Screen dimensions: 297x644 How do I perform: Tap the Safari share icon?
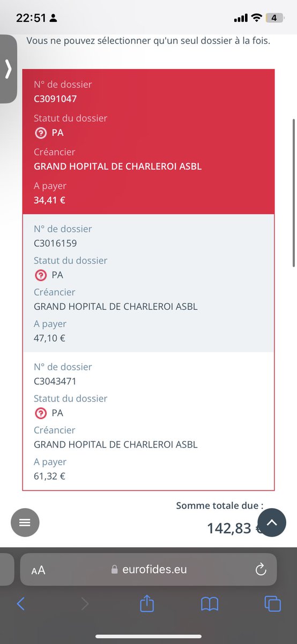(147, 604)
